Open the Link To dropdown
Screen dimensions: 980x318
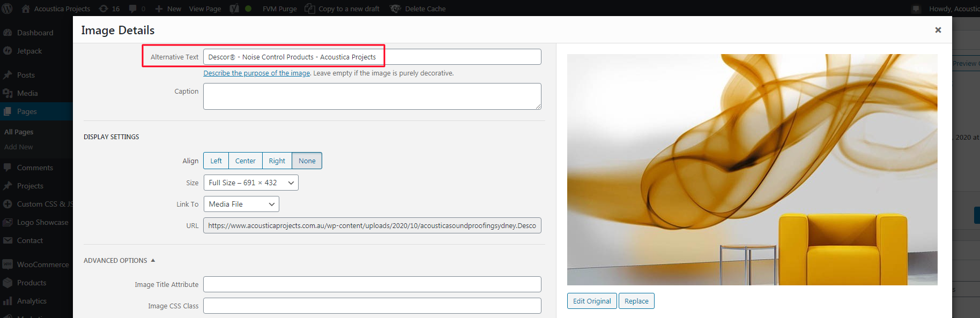241,204
